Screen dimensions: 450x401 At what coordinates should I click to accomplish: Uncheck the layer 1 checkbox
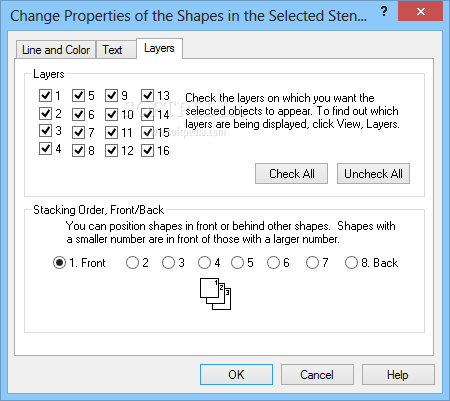tap(45, 95)
